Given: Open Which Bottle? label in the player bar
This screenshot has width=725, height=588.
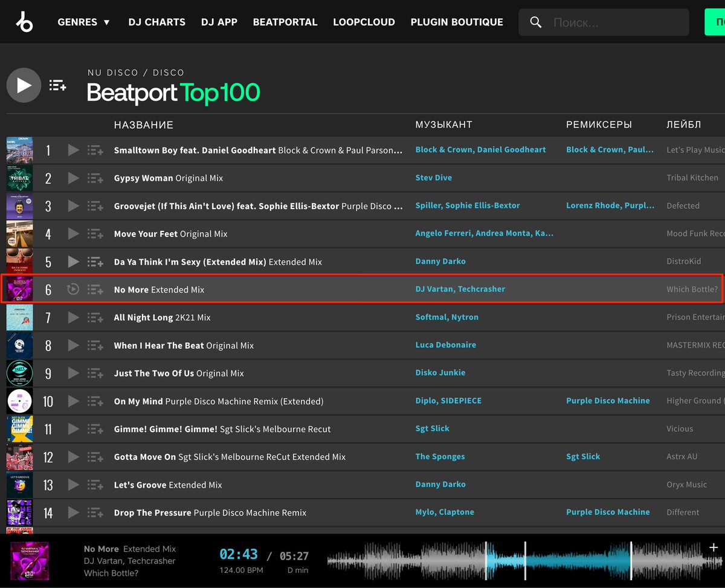Looking at the screenshot, I should click(111, 573).
